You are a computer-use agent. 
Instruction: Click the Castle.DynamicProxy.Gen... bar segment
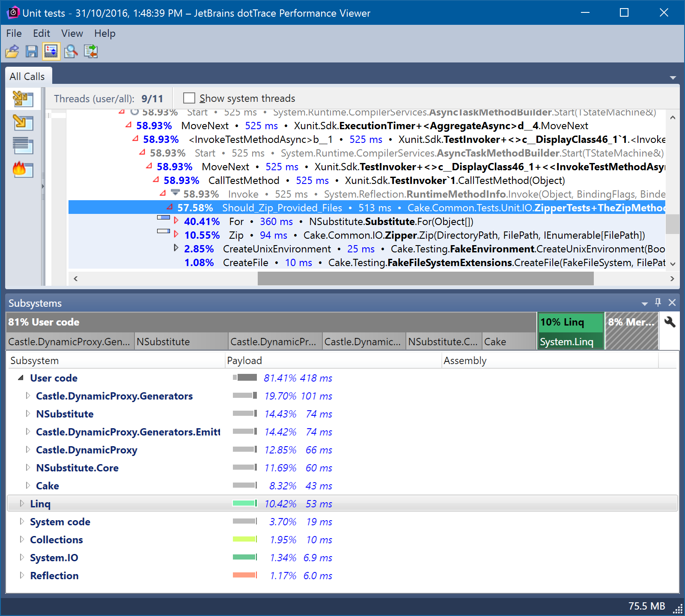coord(70,341)
